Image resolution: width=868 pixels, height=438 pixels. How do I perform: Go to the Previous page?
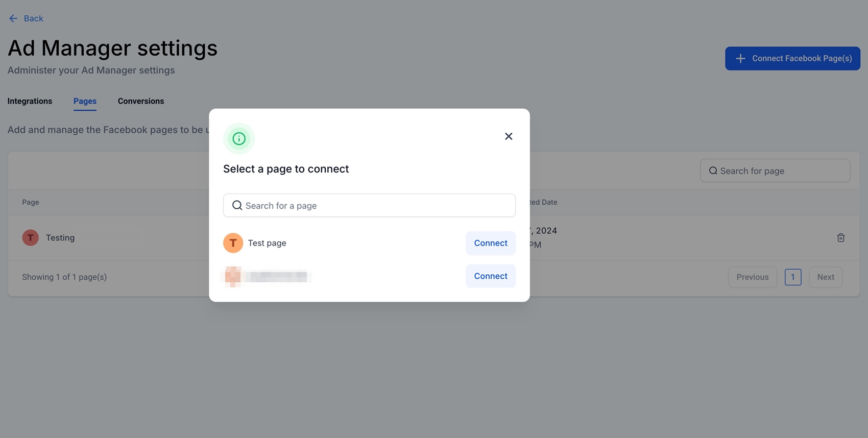[x=752, y=277]
